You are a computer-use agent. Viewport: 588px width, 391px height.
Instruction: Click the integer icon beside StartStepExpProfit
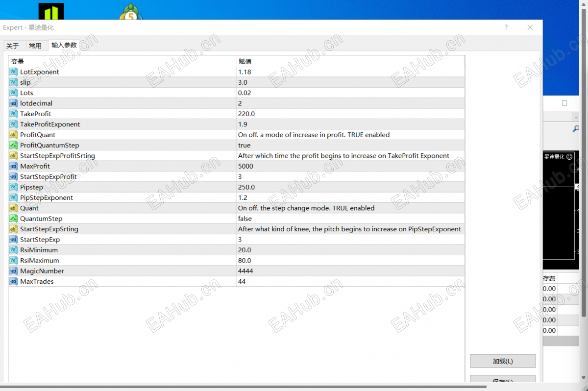[14, 177]
